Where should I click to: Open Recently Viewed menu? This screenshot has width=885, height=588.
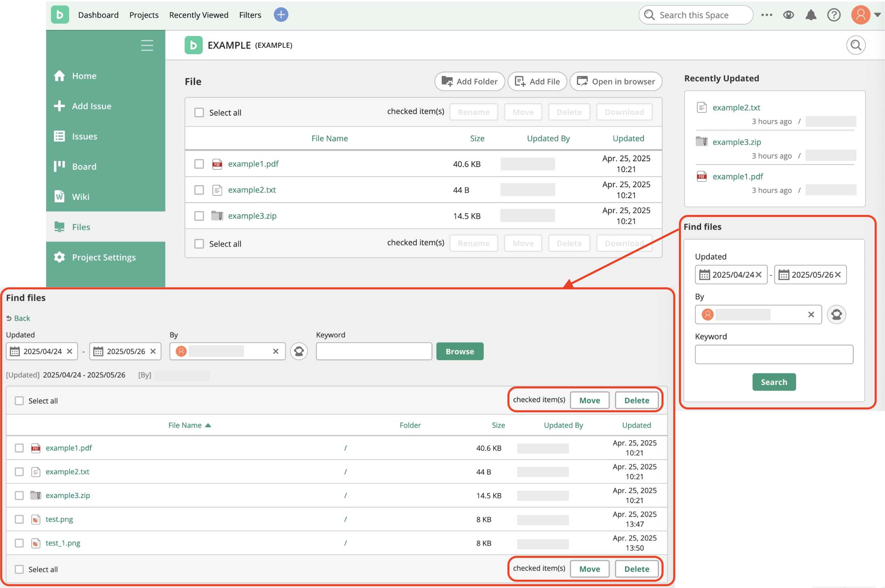199,15
